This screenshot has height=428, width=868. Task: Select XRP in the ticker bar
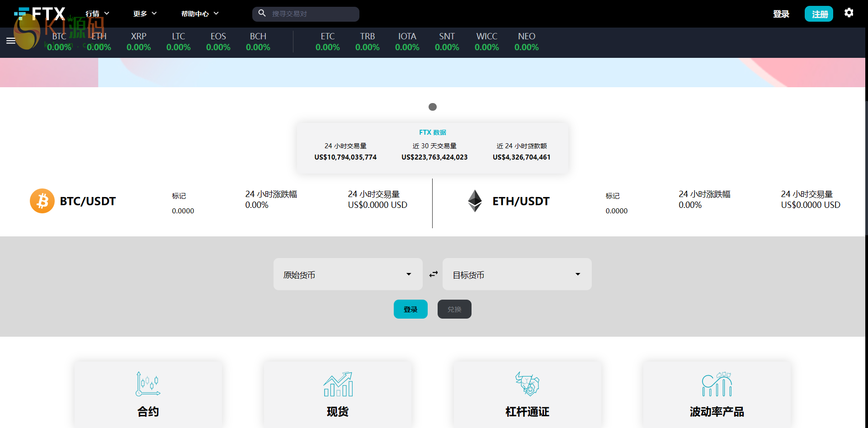click(139, 42)
